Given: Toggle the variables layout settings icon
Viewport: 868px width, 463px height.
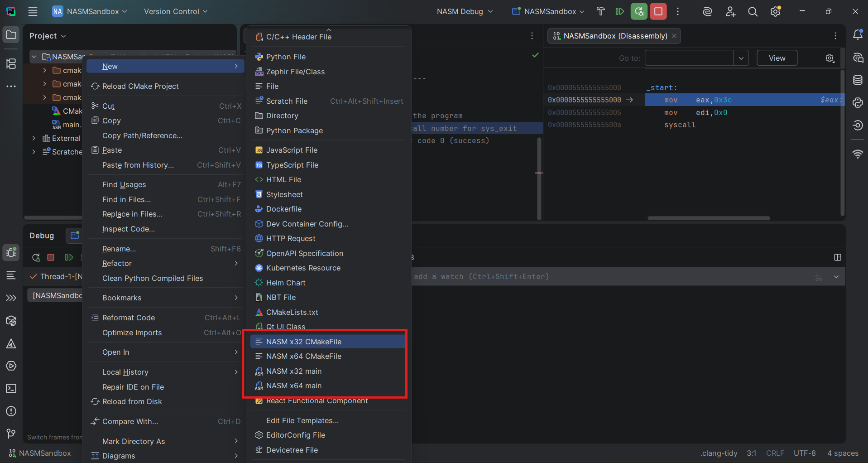Looking at the screenshot, I should tap(837, 257).
